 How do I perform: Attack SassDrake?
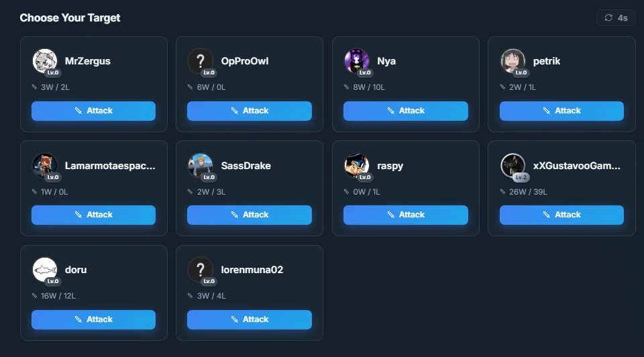pos(250,215)
